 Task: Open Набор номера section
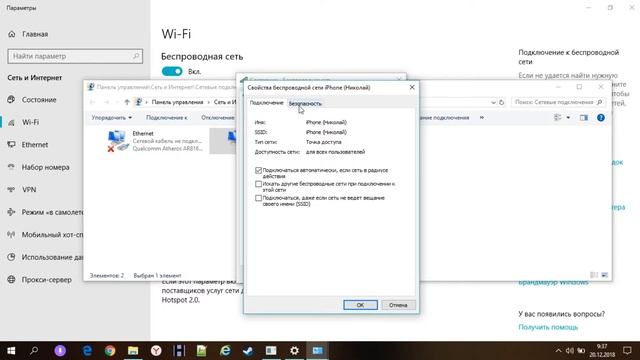click(45, 167)
